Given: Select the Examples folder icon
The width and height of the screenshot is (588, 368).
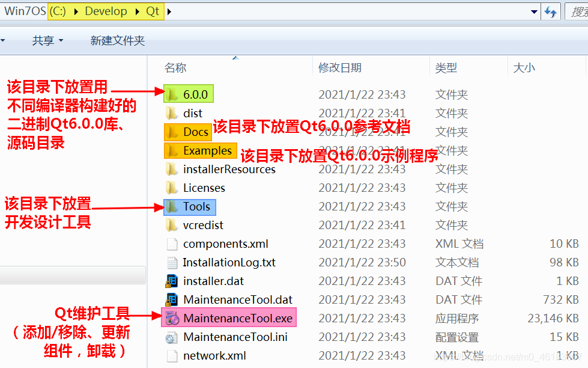Looking at the screenshot, I should click(x=172, y=150).
